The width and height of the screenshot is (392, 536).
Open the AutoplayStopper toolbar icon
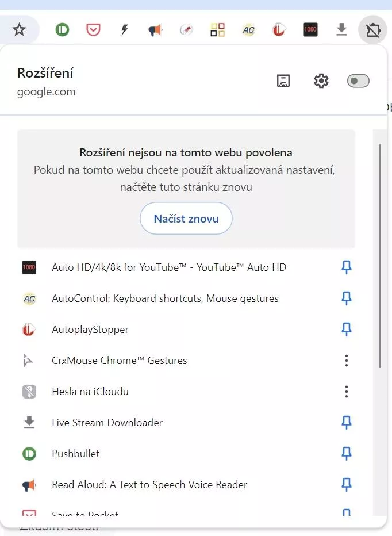[x=279, y=29]
